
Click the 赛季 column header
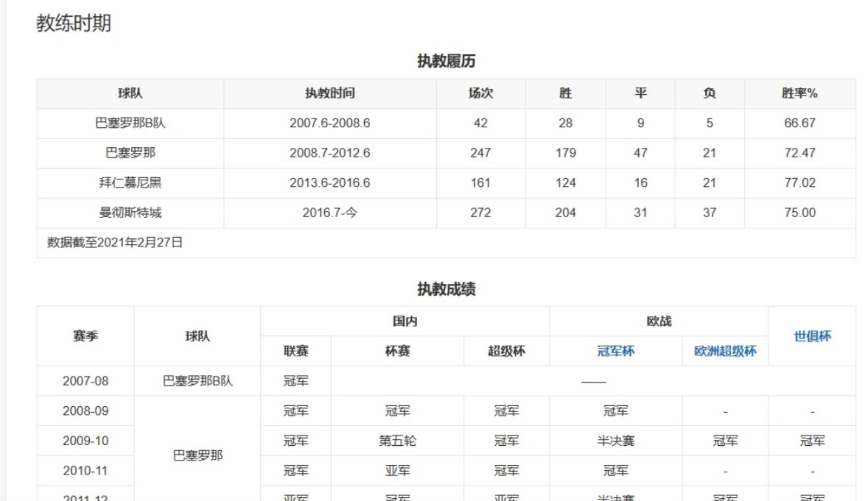85,336
